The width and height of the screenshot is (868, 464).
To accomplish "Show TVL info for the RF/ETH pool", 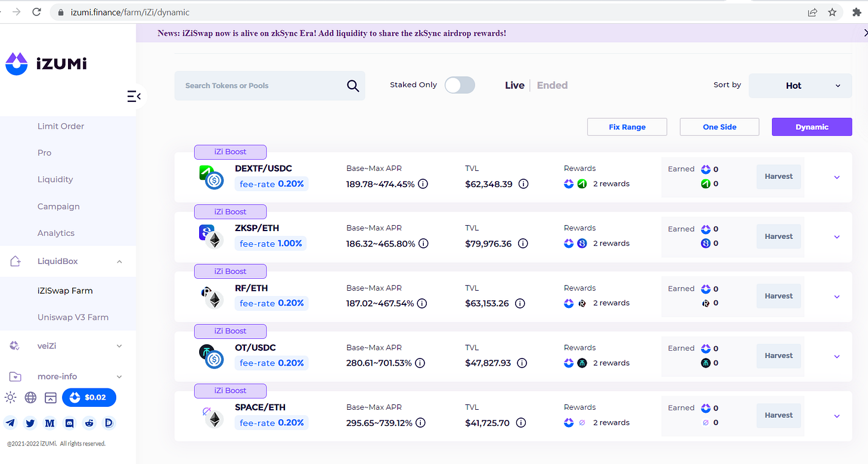I will [x=520, y=303].
